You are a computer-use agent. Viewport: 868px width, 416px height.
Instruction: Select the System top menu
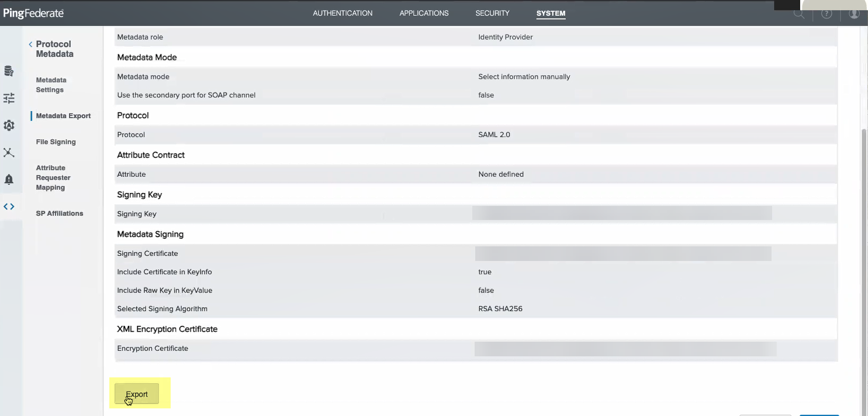tap(551, 13)
